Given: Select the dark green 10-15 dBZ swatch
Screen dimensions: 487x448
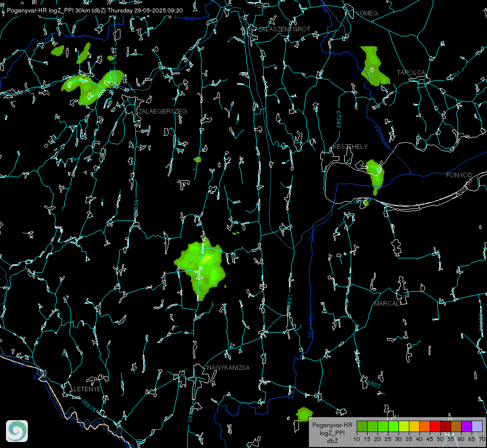Looking at the screenshot, I should (x=362, y=426).
